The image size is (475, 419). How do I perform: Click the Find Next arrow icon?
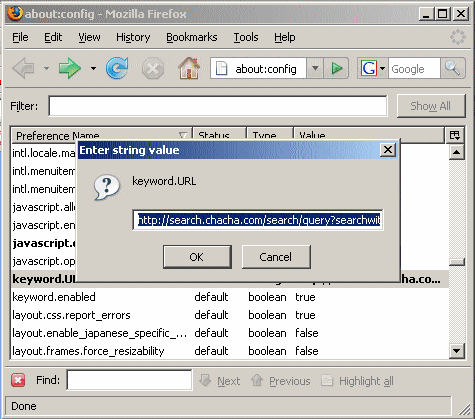coord(205,380)
